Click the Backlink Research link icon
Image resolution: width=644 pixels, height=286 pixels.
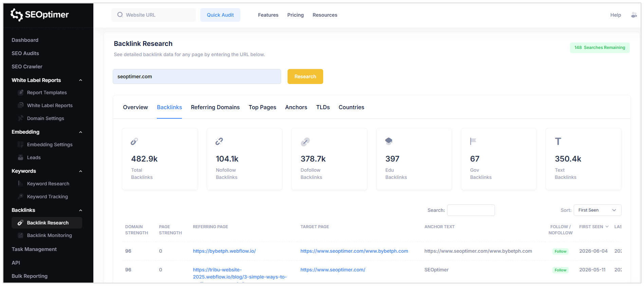(21, 223)
